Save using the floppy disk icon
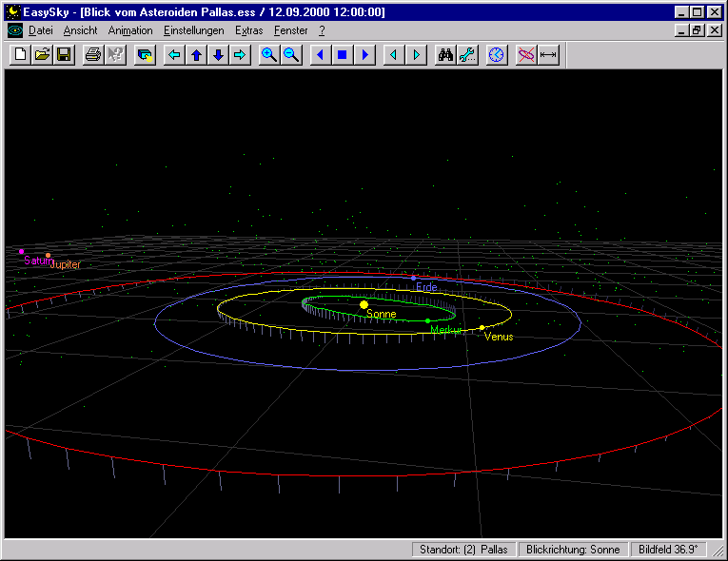Image resolution: width=728 pixels, height=561 pixels. click(x=64, y=55)
